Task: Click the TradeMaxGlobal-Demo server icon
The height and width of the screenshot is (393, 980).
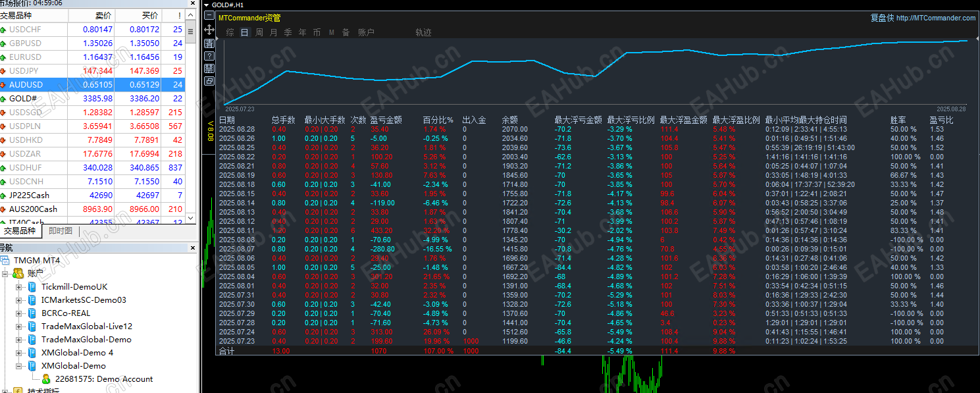Action: tap(32, 340)
